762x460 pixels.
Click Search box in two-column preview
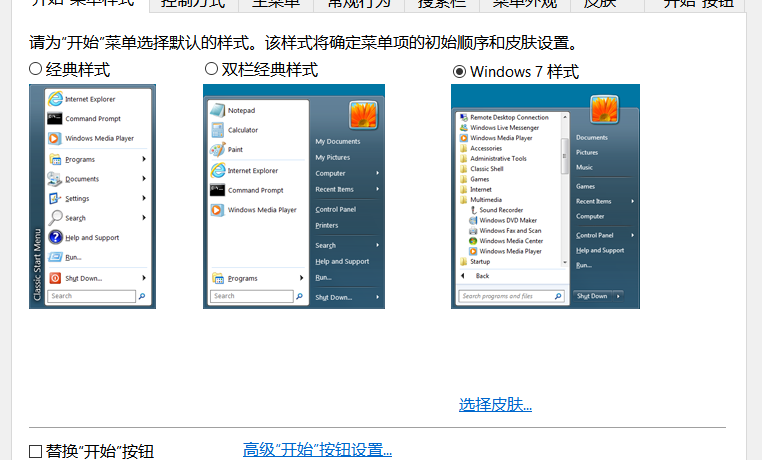click(x=252, y=296)
